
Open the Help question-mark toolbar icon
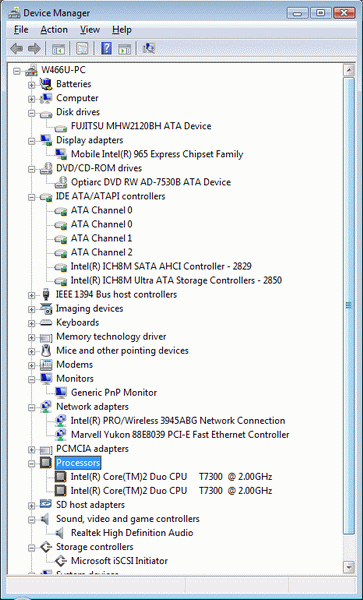point(106,48)
